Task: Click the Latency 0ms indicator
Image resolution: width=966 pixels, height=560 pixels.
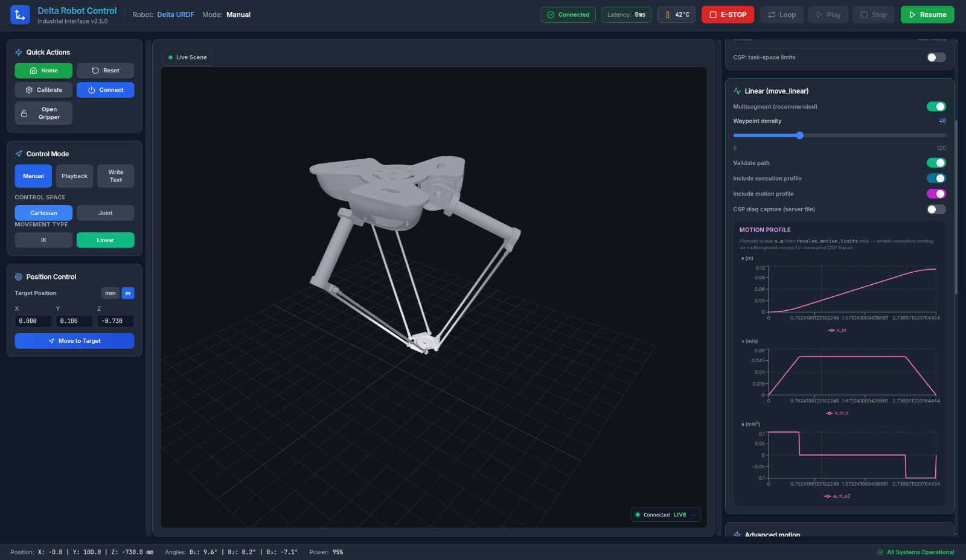Action: 627,14
